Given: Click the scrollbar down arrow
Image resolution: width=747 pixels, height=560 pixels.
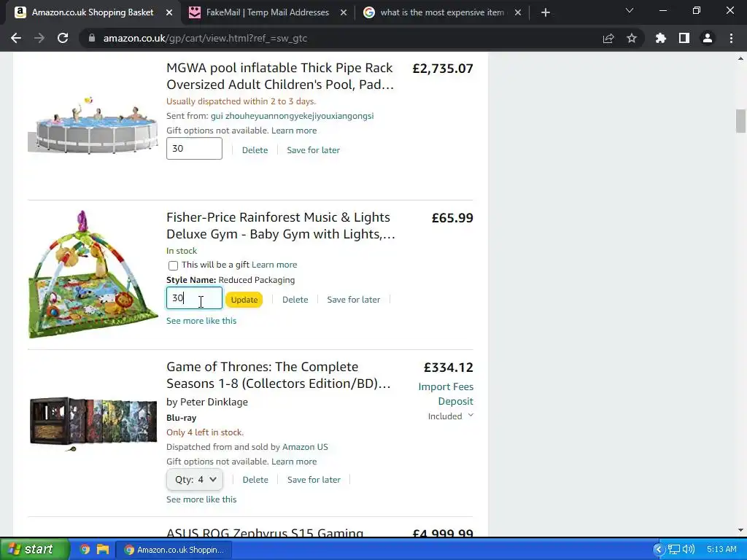Looking at the screenshot, I should (740, 531).
